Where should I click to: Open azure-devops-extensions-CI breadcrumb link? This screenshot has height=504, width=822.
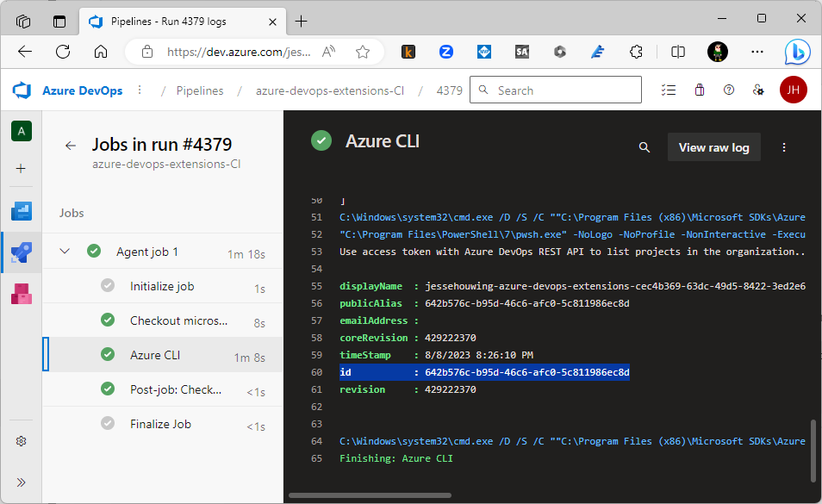329,90
